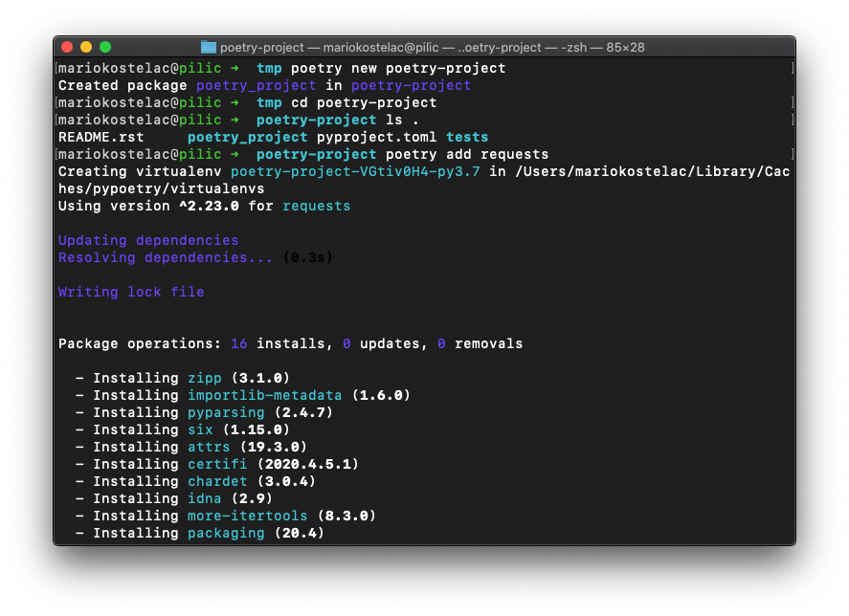Click the 'Resolving dependencies...' line
849x616 pixels.
tap(166, 257)
